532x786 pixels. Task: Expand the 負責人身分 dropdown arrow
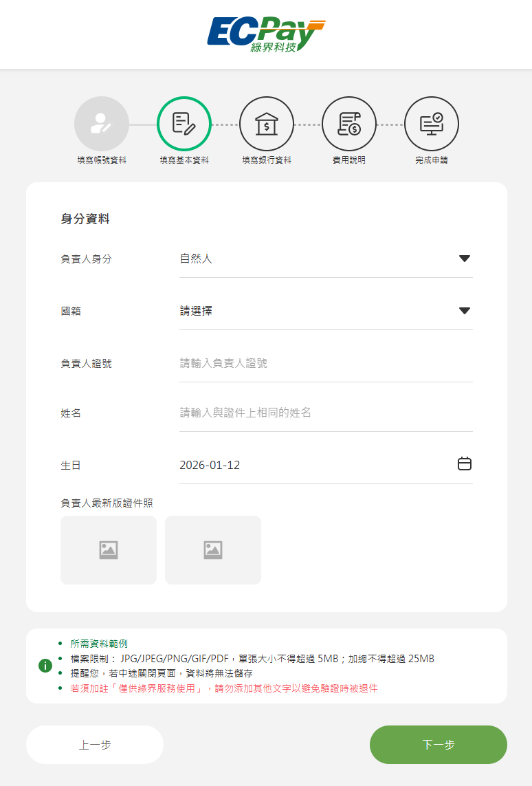point(465,259)
